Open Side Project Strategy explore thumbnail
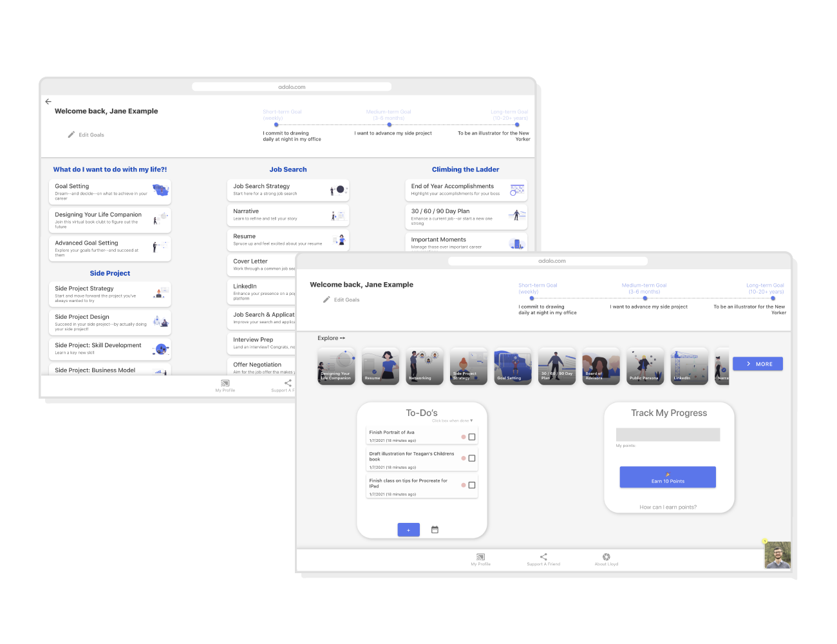 coord(469,366)
